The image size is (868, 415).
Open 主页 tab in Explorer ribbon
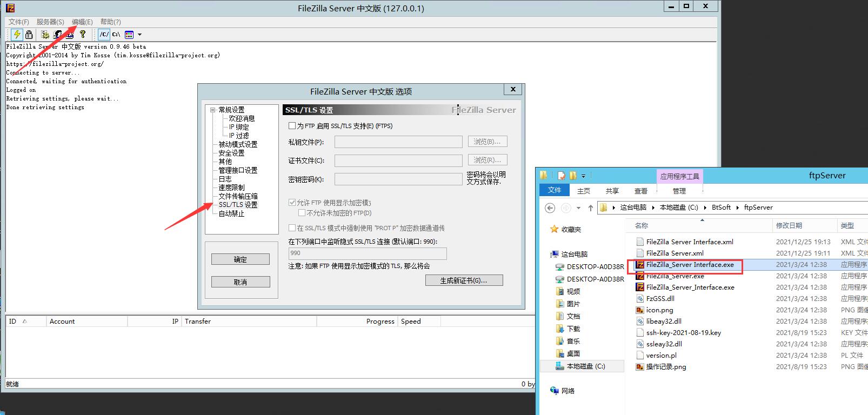click(584, 191)
